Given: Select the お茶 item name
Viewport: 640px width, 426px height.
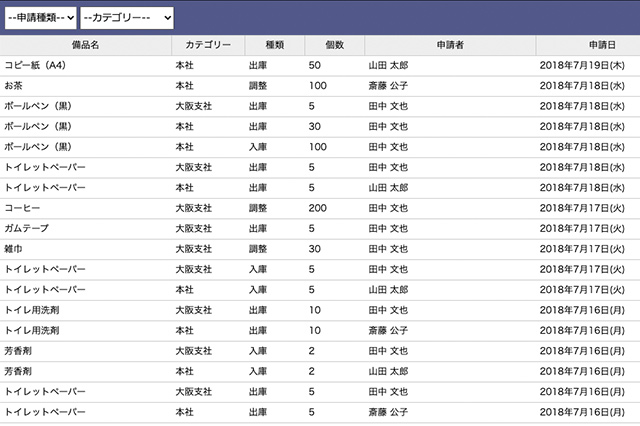Looking at the screenshot, I should pyautogui.click(x=13, y=86).
